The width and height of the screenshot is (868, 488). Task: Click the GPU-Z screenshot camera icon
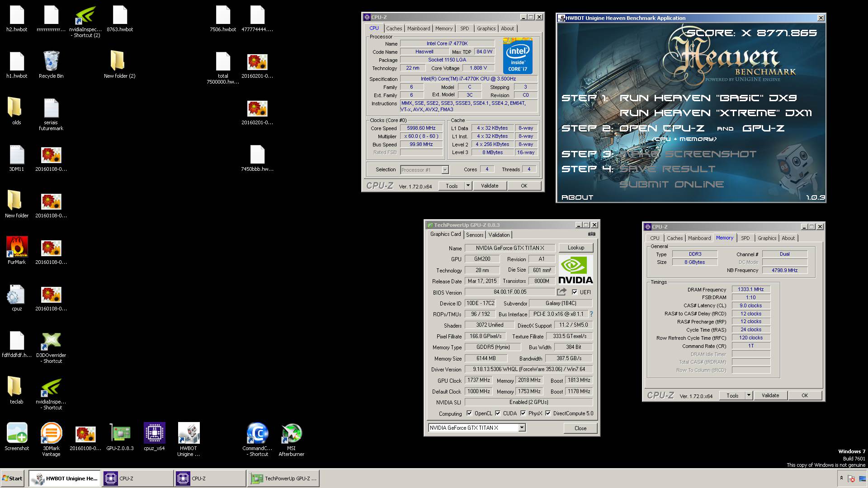(591, 234)
